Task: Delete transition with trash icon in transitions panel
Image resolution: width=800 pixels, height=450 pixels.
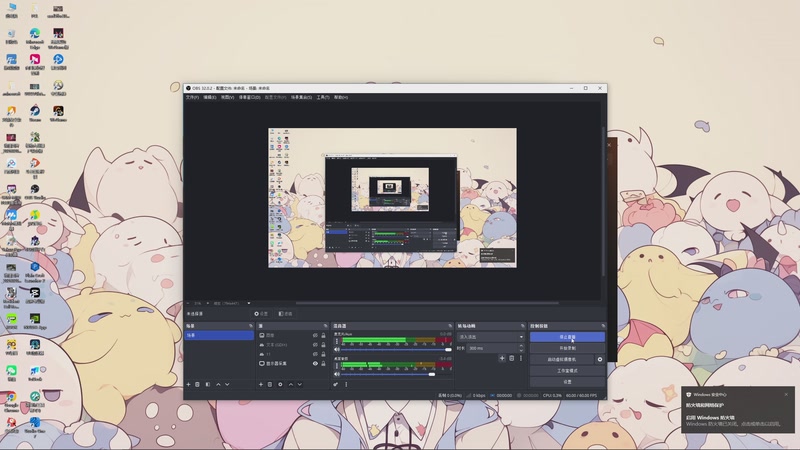Action: click(x=512, y=358)
